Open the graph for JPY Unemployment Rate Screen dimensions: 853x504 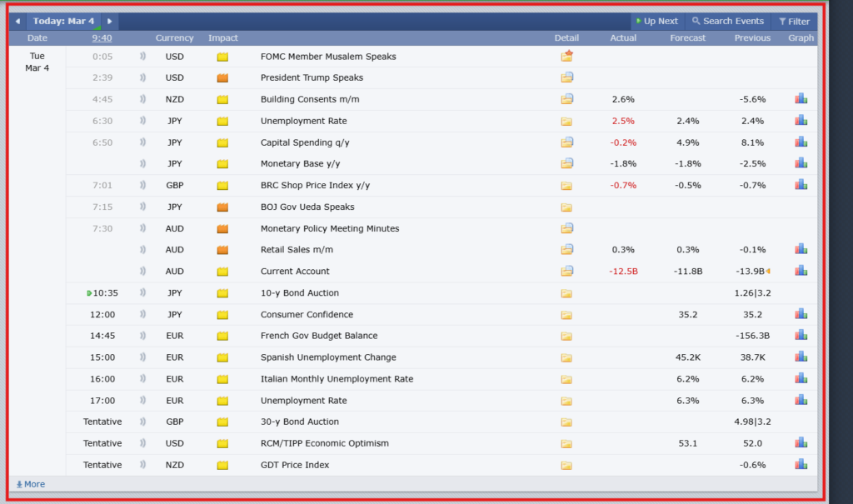click(x=801, y=121)
